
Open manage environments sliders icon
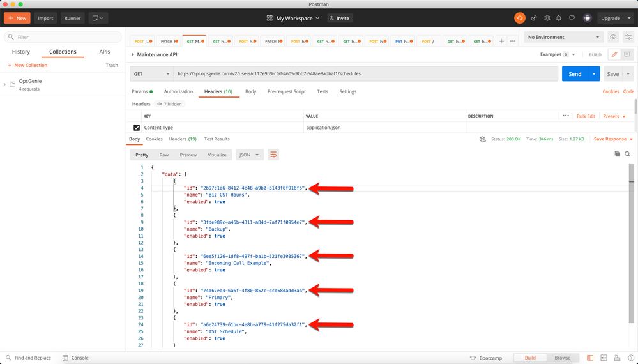(x=628, y=37)
